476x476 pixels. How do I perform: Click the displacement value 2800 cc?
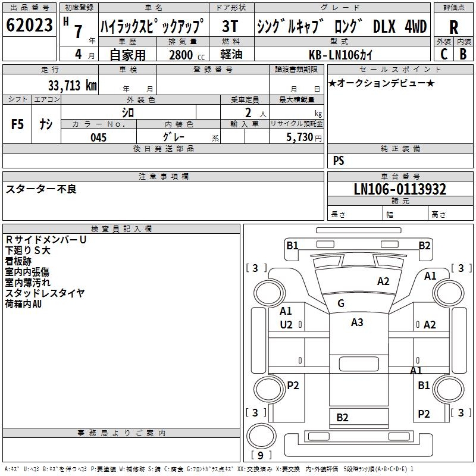pyautogui.click(x=187, y=55)
